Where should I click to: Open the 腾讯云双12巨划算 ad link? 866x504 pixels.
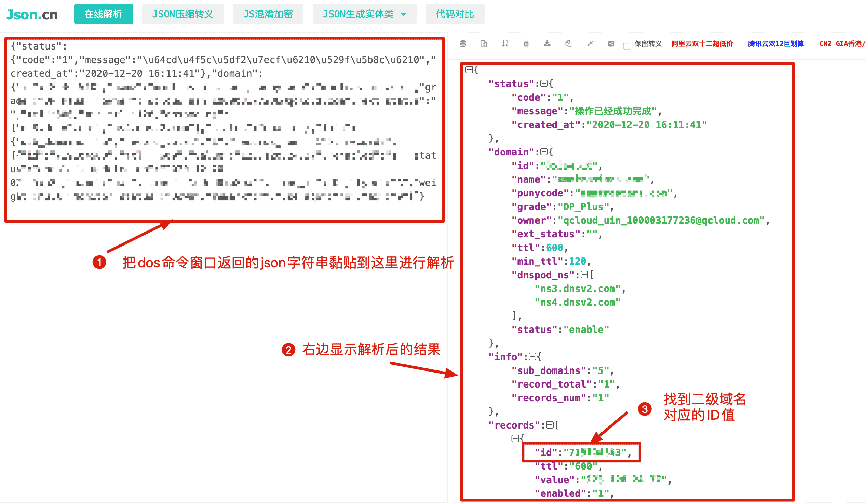(x=776, y=44)
